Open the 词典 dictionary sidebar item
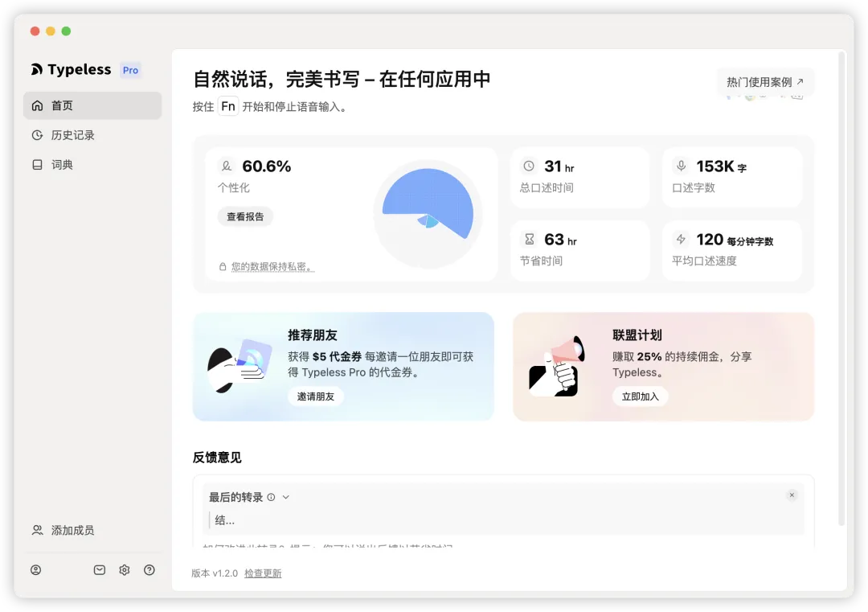This screenshot has height=612, width=868. point(92,165)
